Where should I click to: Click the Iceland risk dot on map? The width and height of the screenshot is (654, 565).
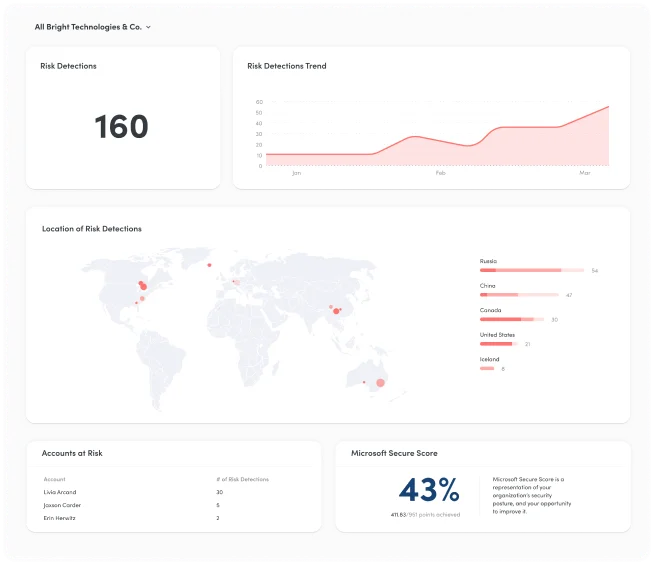[209, 265]
